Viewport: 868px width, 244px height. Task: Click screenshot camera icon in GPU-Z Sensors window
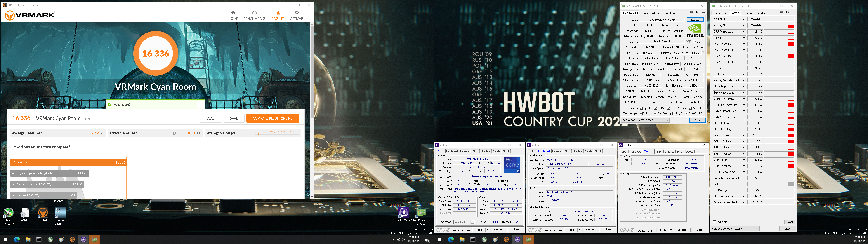[x=782, y=12]
